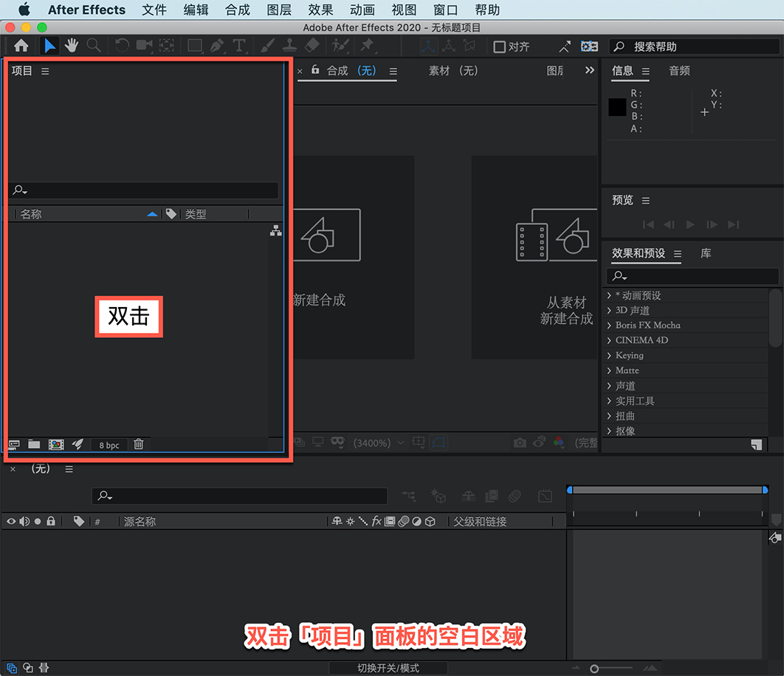Open the 效果 menu
This screenshot has width=784, height=676.
(320, 10)
